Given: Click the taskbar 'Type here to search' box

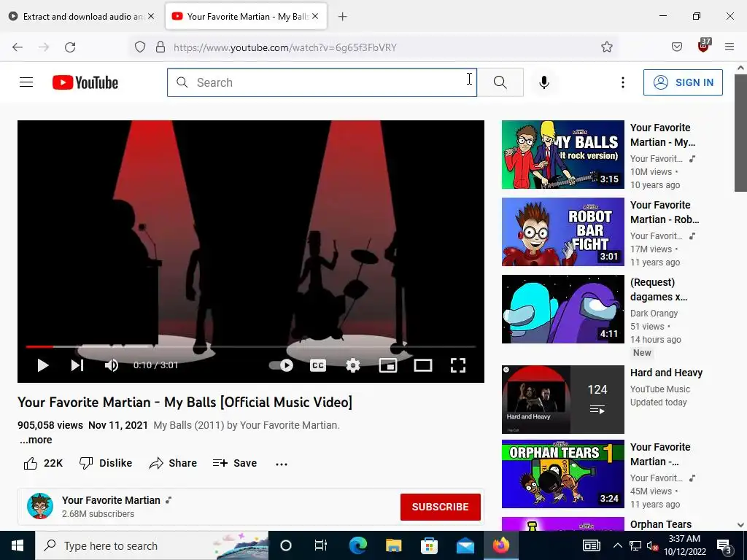Looking at the screenshot, I should point(152,545).
